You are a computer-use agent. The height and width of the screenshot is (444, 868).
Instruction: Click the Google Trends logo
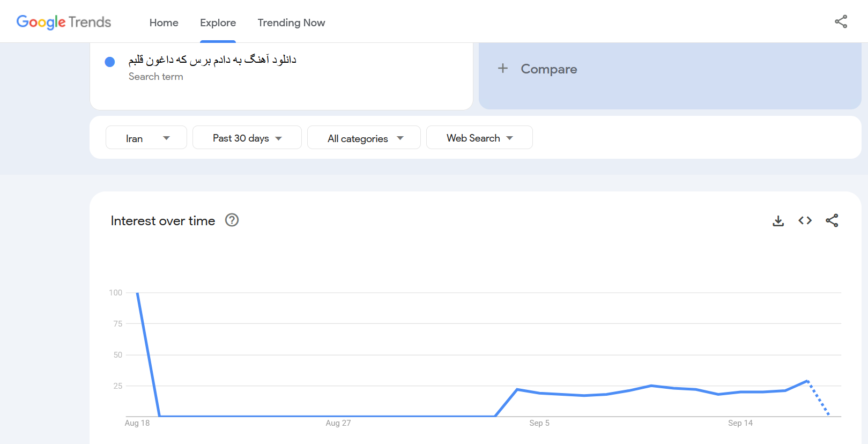click(64, 22)
